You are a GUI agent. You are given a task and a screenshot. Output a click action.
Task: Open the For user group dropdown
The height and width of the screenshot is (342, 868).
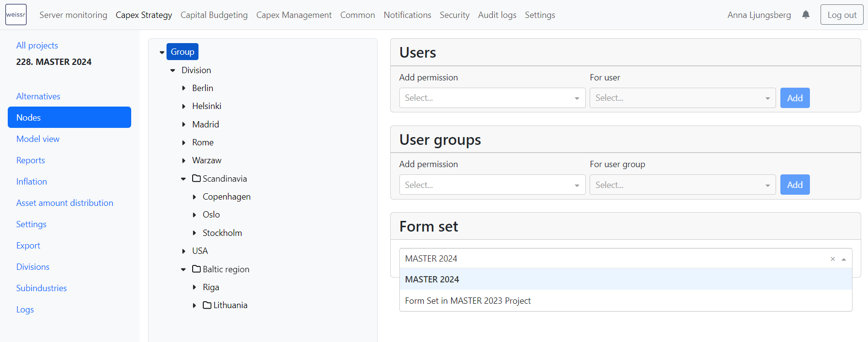pos(683,185)
